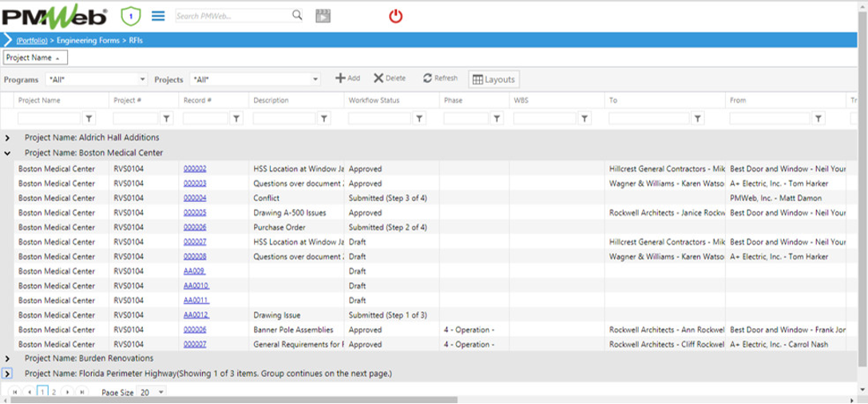Open filter icon for Phase column
This screenshot has width=868, height=404.
(497, 118)
